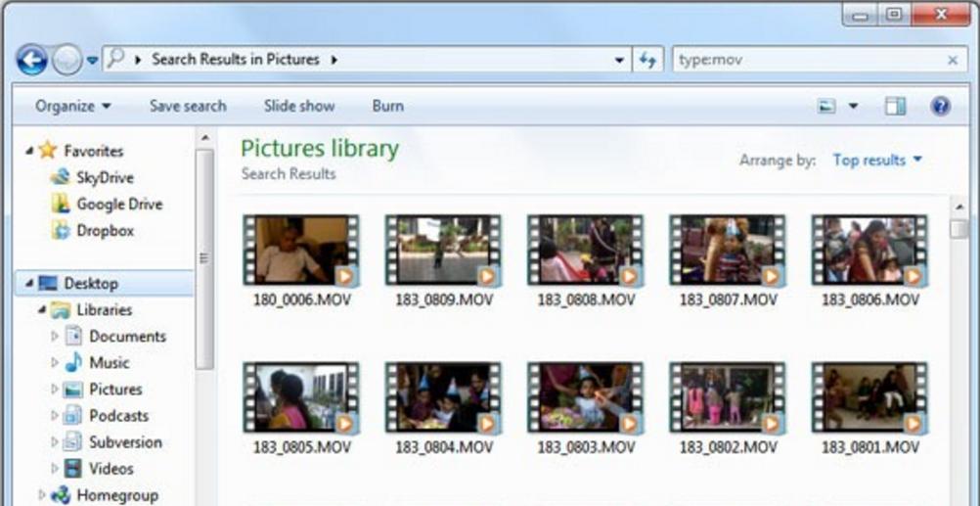
Task: Open the view options dropdown arrow
Action: tap(853, 107)
